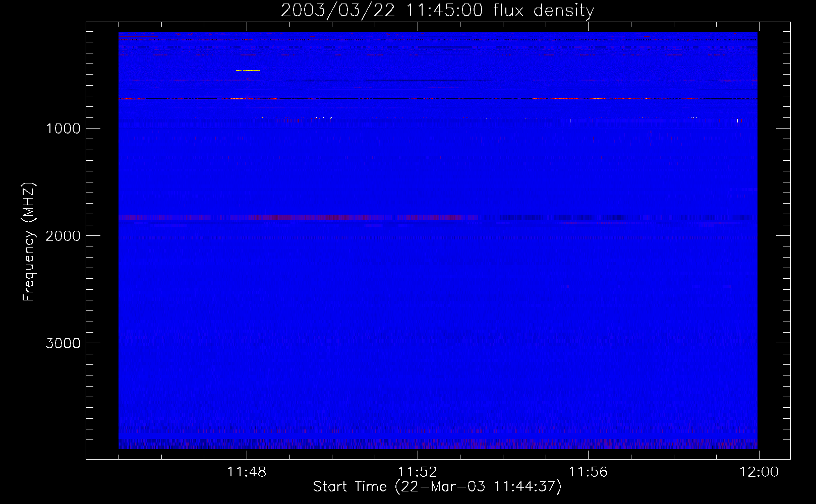This screenshot has width=816, height=504.
Task: Click the "Frequency (MHZ)" y-axis label
Action: tap(29, 242)
